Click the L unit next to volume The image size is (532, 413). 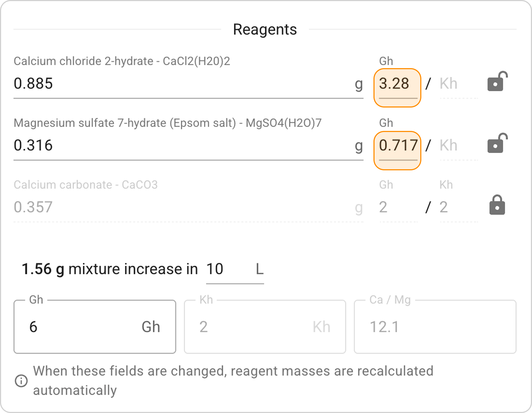pyautogui.click(x=259, y=269)
